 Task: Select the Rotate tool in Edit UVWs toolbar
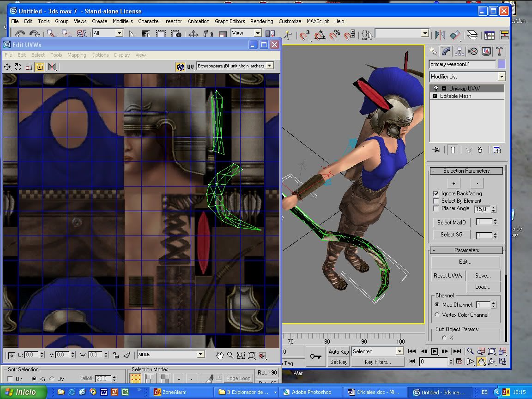[18, 67]
